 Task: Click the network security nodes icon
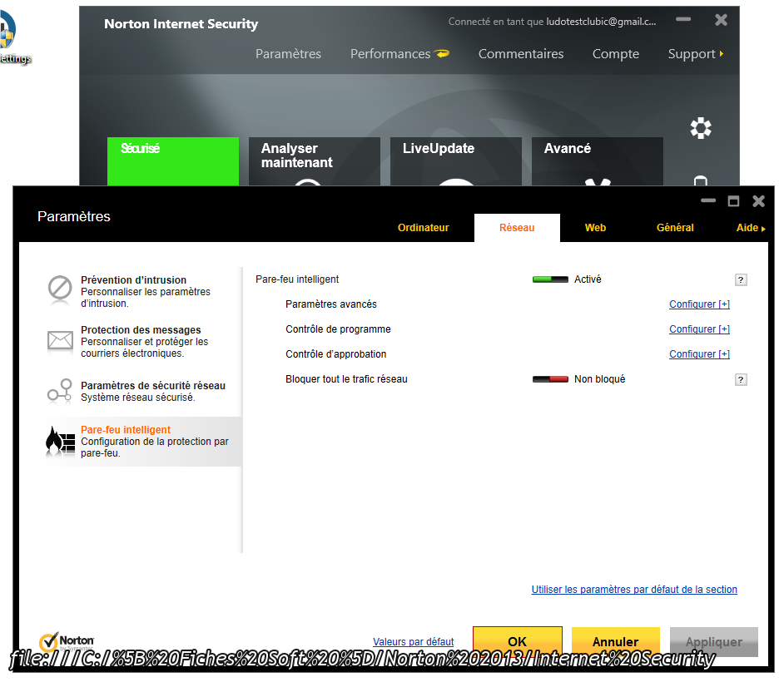tap(60, 391)
